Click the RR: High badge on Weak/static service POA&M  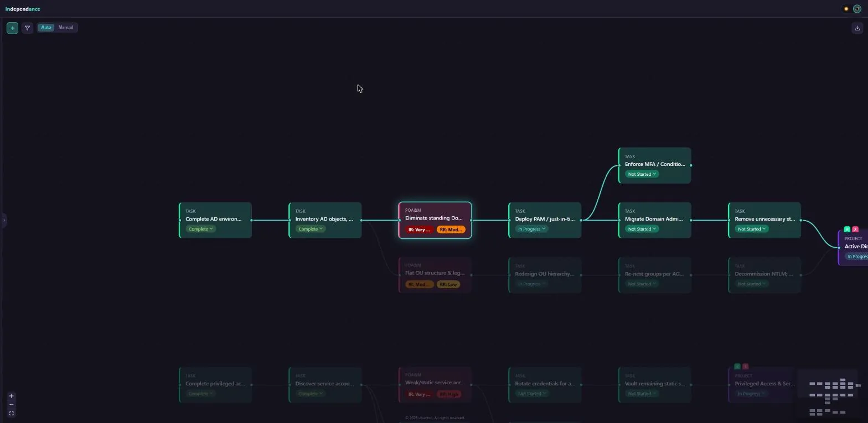[x=449, y=394]
